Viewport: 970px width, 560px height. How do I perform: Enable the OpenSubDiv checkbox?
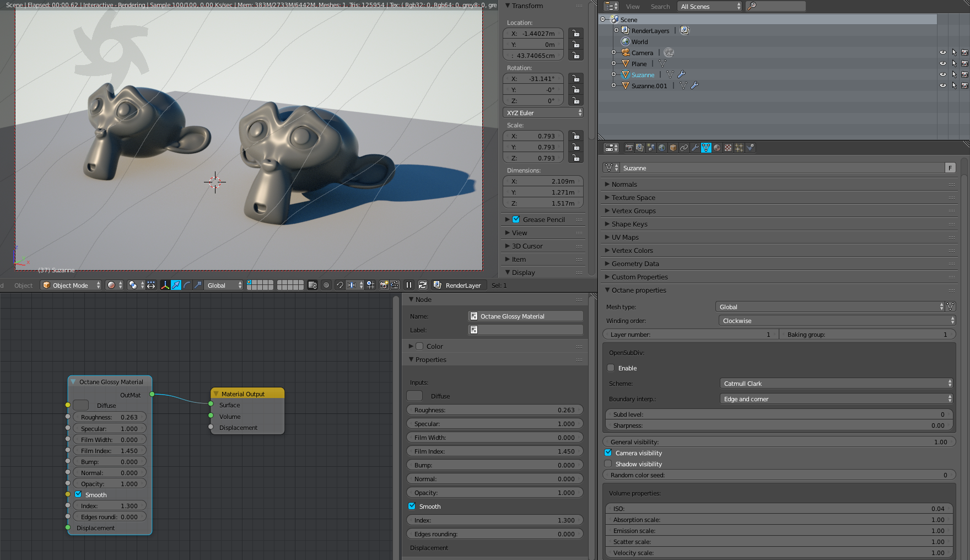coord(611,368)
